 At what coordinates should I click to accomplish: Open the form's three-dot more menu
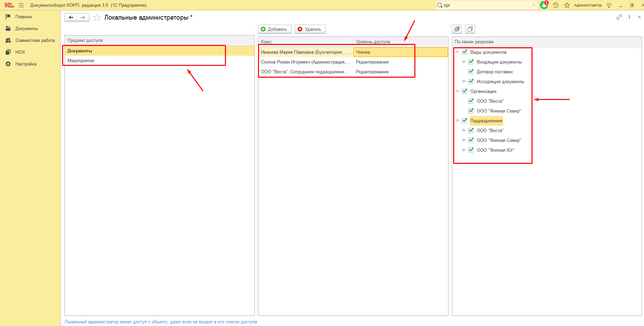point(629,17)
